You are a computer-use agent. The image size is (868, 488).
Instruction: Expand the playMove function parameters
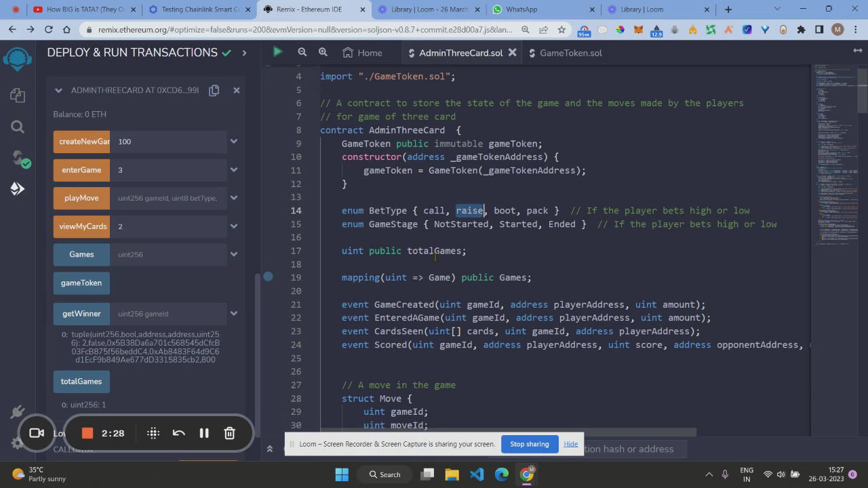pyautogui.click(x=234, y=198)
